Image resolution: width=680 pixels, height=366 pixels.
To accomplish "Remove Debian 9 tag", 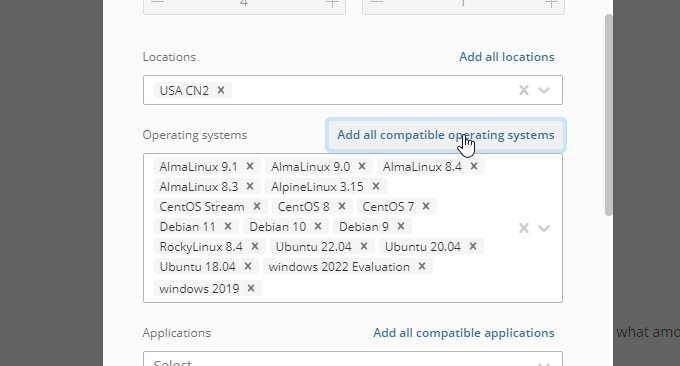I will [401, 226].
